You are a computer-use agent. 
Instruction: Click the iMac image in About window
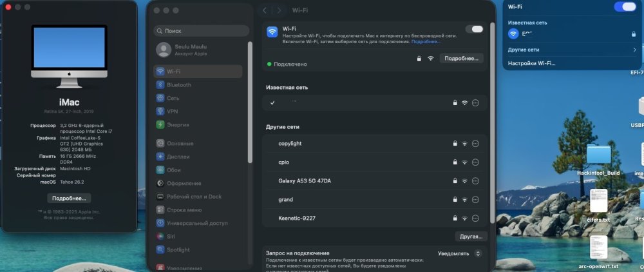[69, 56]
